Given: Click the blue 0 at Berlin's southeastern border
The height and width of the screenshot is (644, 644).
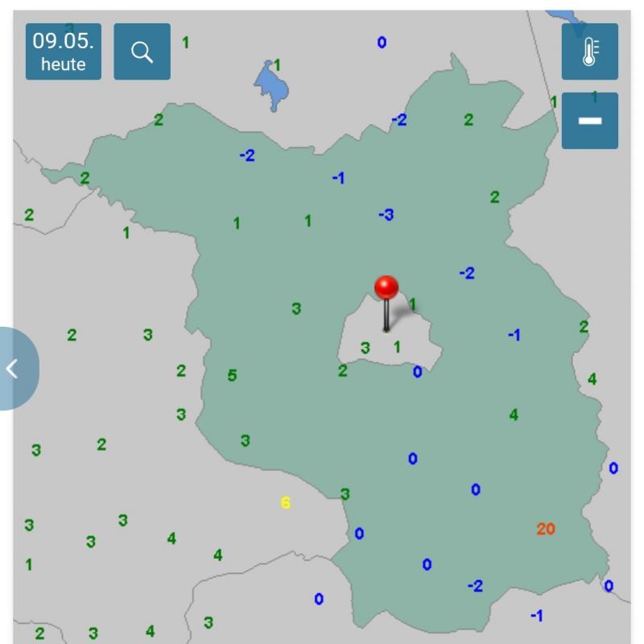Looking at the screenshot, I should tap(417, 372).
